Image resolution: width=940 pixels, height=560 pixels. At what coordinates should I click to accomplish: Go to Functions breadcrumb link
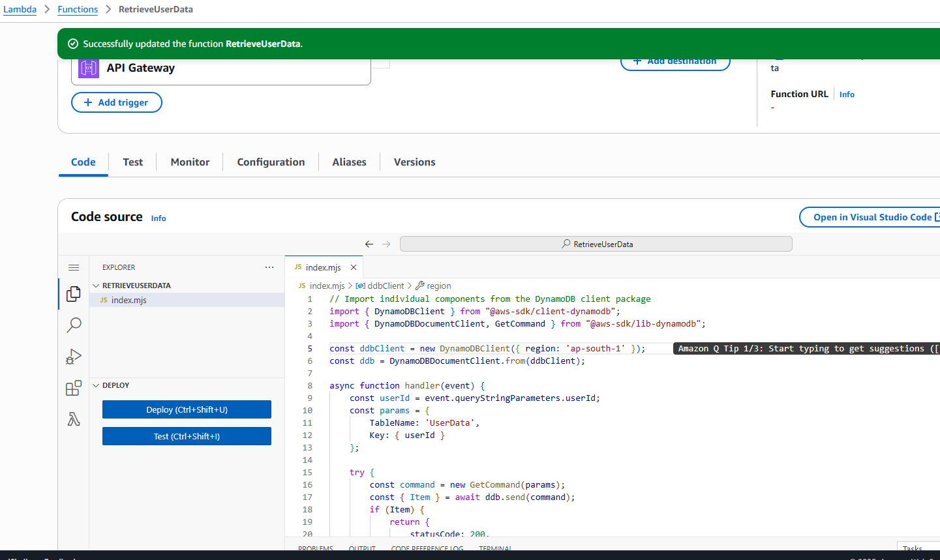click(78, 9)
